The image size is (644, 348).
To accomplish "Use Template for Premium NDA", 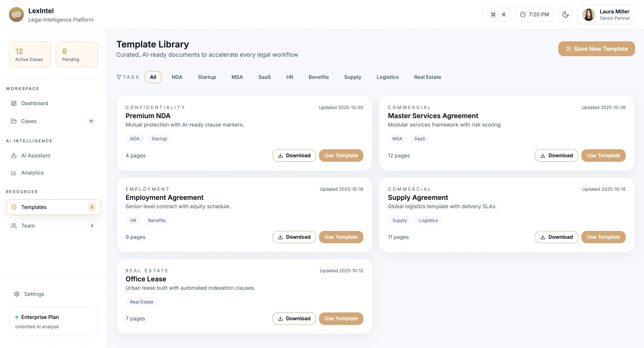I will (x=341, y=155).
